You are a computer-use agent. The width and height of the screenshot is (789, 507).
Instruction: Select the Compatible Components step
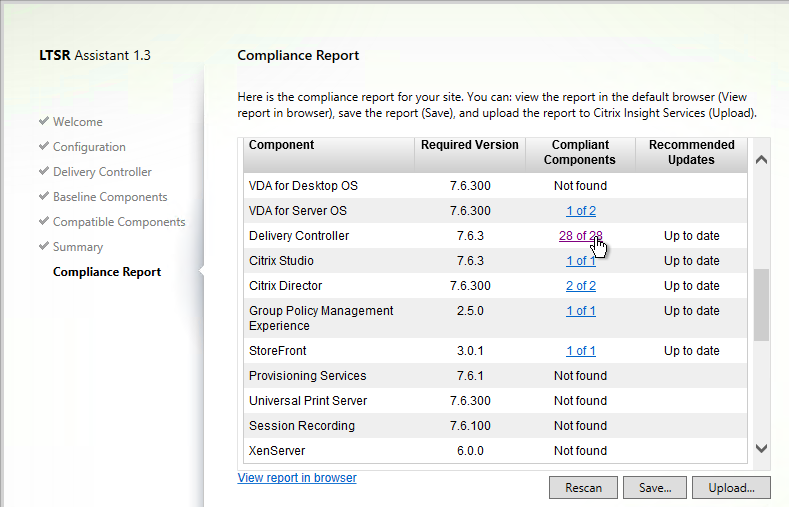coord(119,222)
